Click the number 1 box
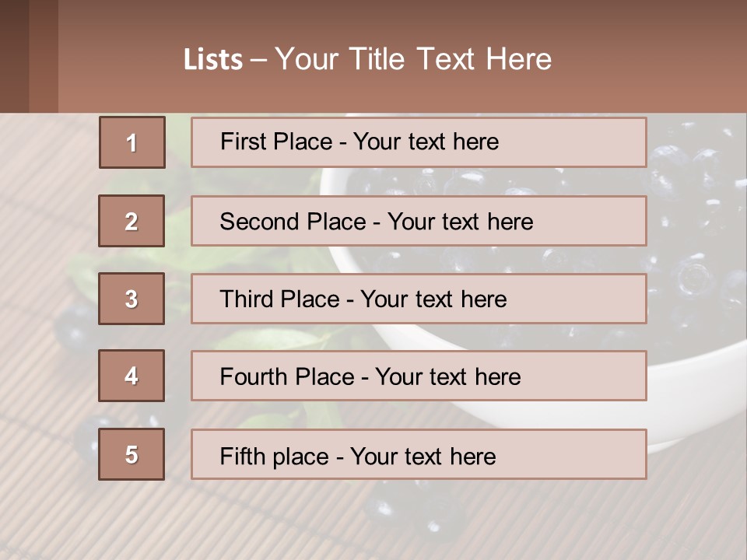The image size is (747, 560). click(132, 142)
